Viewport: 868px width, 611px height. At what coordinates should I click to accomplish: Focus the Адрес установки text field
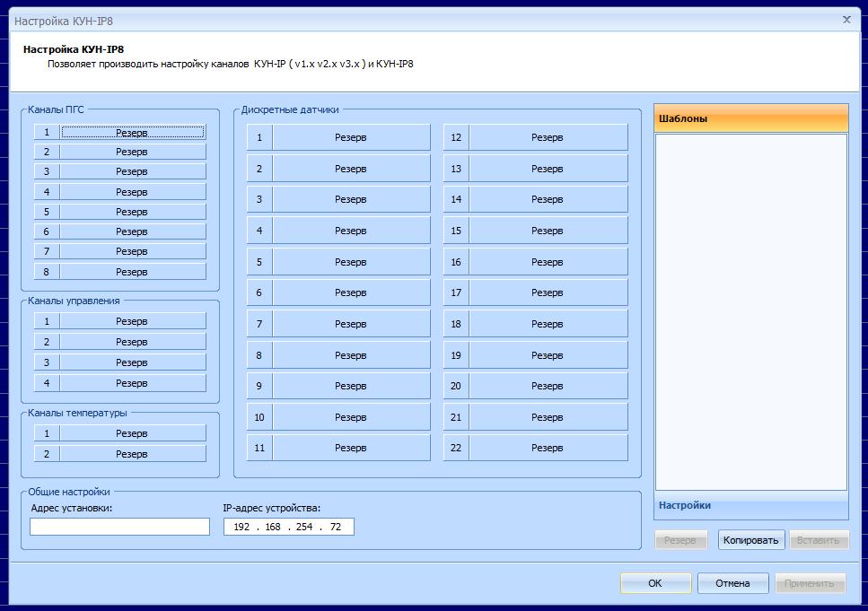pos(119,527)
